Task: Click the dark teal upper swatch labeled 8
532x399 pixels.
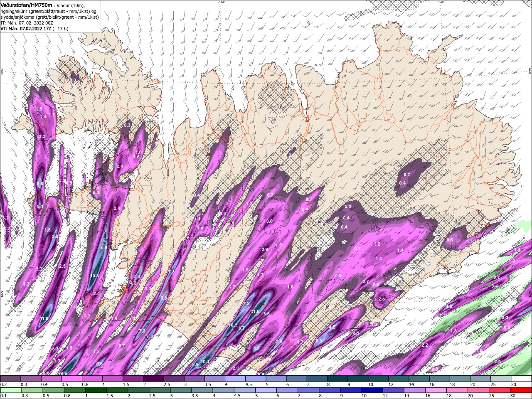Action: pyautogui.click(x=337, y=379)
